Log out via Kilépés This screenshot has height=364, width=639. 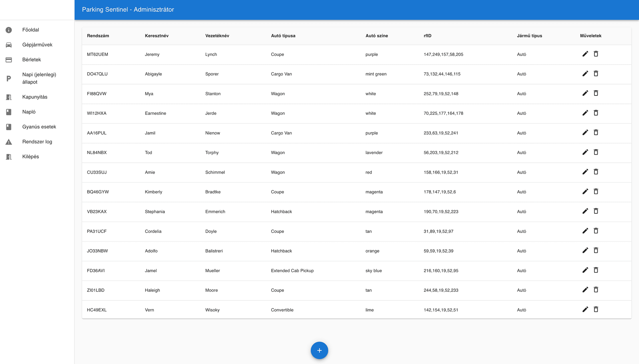point(37,157)
